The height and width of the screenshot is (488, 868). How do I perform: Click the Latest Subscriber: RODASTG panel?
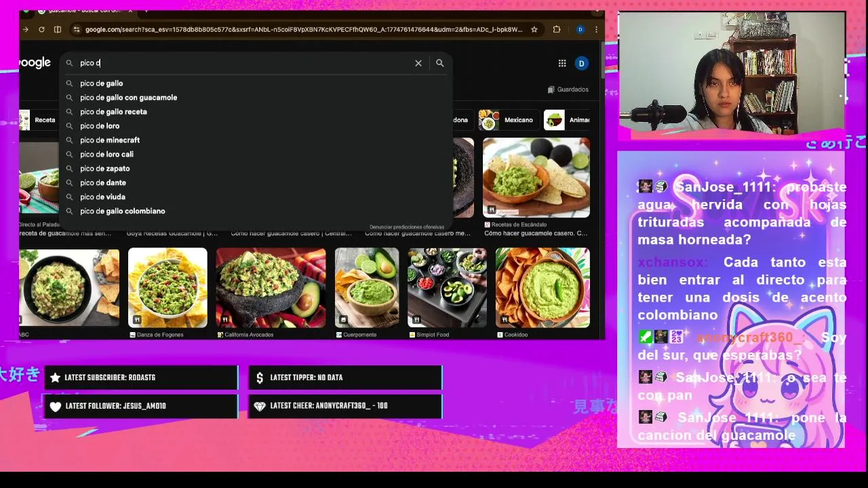click(x=141, y=378)
